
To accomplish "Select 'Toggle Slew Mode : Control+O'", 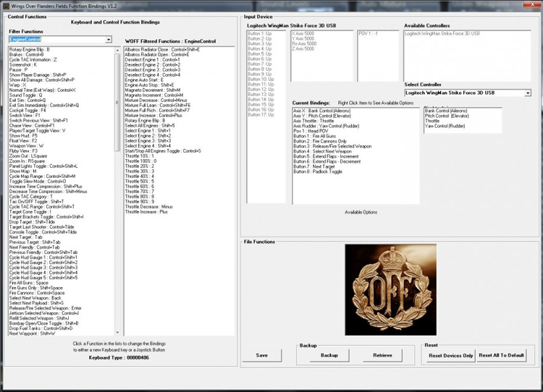I will (38, 182).
